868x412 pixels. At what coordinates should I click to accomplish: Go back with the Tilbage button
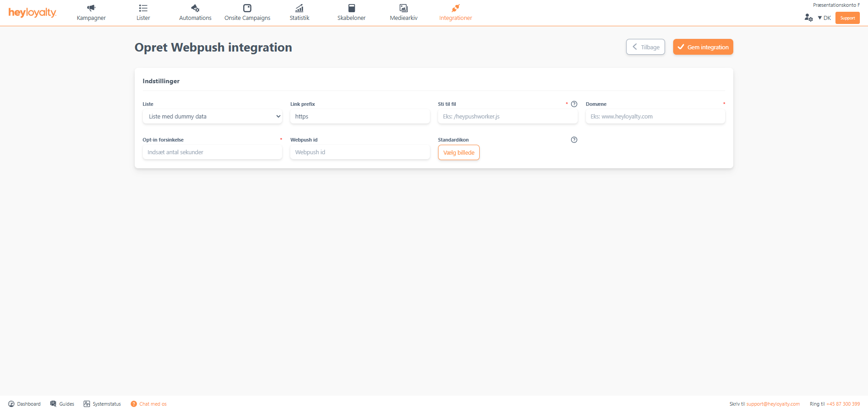tap(645, 47)
